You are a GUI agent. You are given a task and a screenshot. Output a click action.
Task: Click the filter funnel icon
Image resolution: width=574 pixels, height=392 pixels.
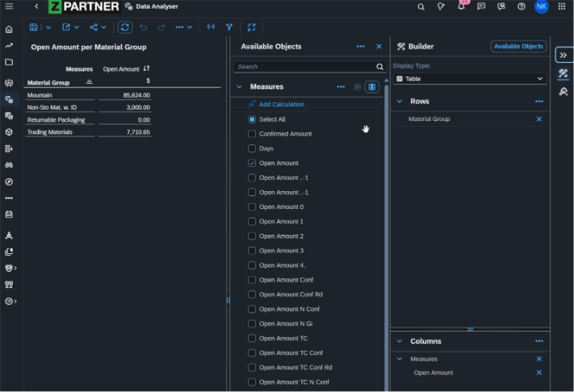(229, 27)
